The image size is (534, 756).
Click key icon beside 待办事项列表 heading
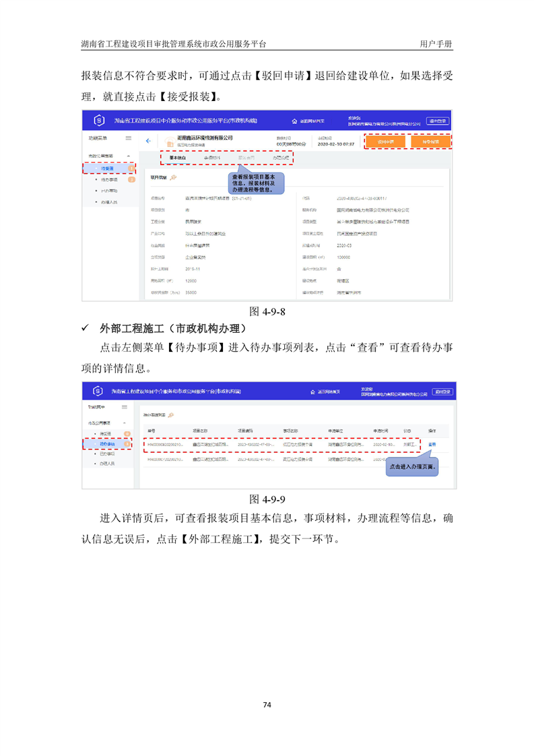click(170, 414)
